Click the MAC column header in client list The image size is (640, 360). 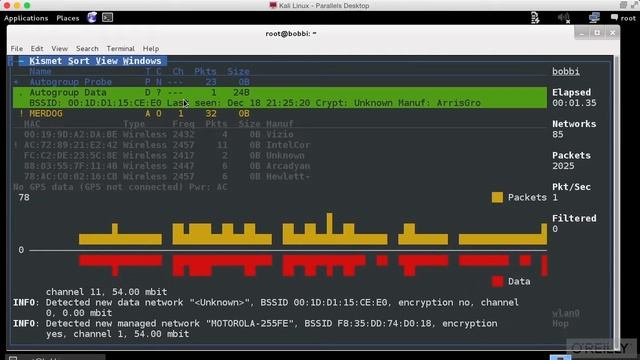32,124
